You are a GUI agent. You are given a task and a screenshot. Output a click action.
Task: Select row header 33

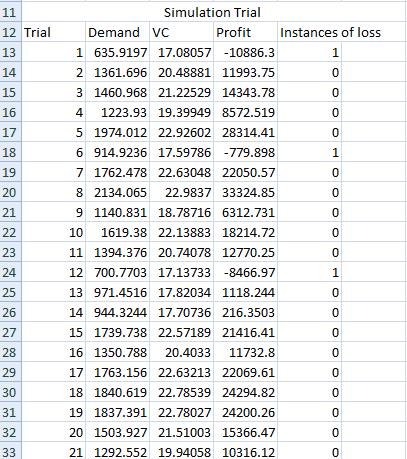pyautogui.click(x=10, y=451)
